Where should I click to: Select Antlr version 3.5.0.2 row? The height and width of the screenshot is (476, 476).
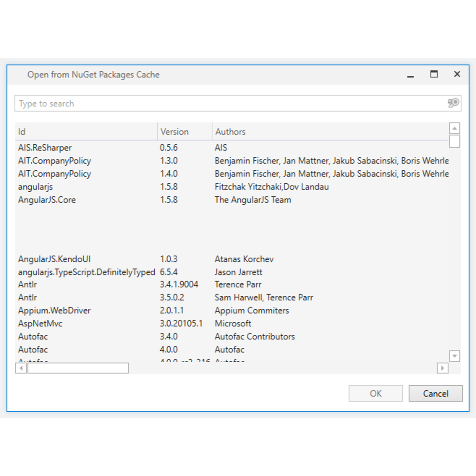tap(232, 297)
